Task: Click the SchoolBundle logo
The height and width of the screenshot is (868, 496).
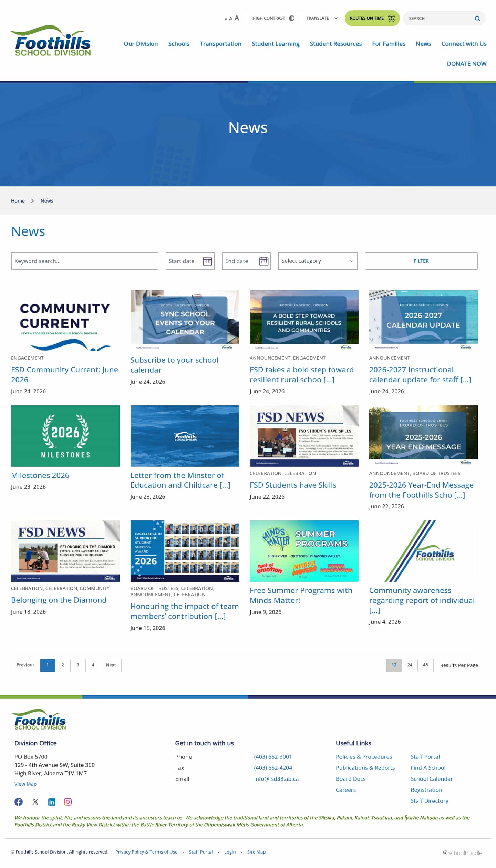Action: pyautogui.click(x=462, y=853)
